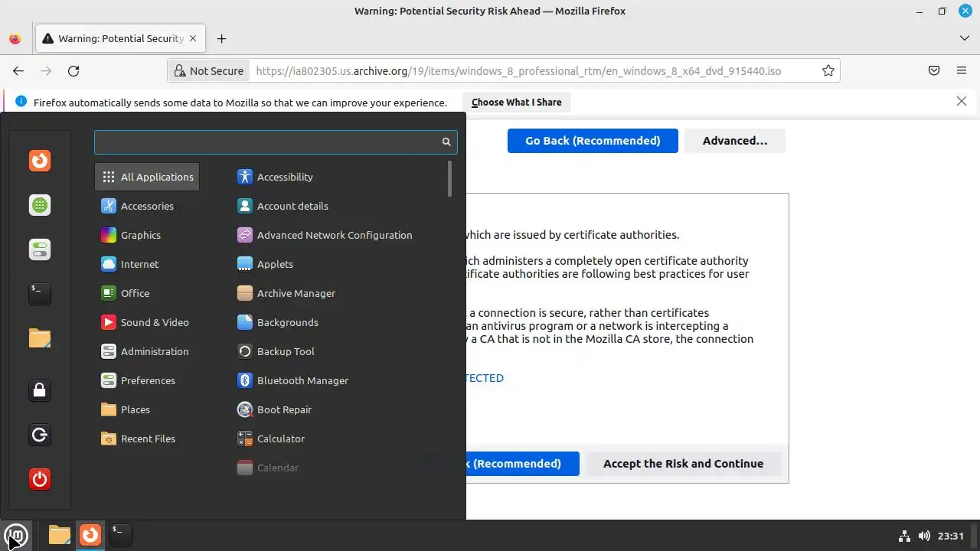The width and height of the screenshot is (980, 551).
Task: Click the volume tray icon
Action: click(x=924, y=536)
